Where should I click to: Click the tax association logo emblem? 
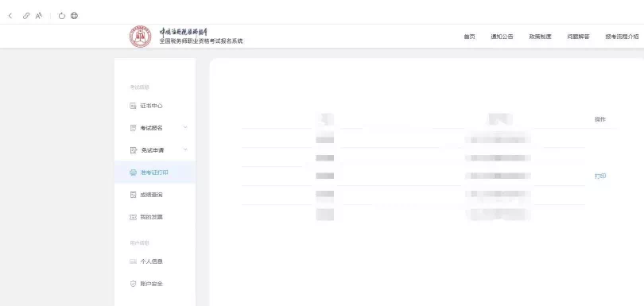coord(140,37)
